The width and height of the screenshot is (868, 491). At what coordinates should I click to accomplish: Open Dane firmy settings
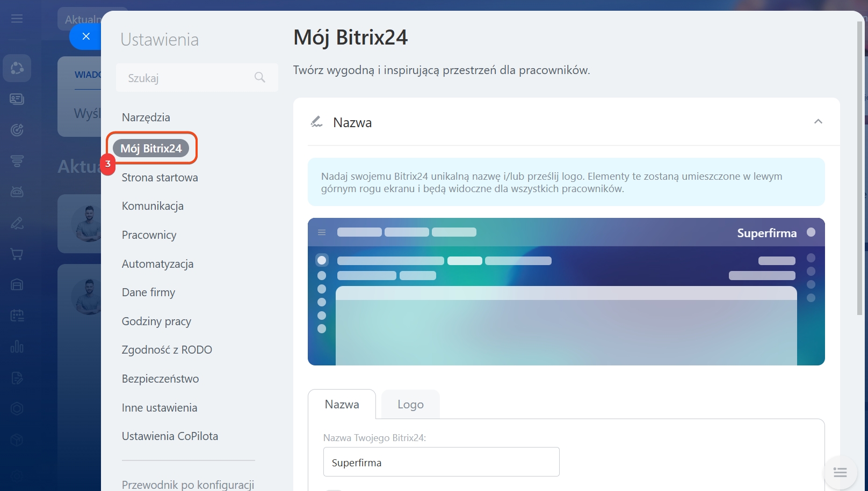(148, 292)
